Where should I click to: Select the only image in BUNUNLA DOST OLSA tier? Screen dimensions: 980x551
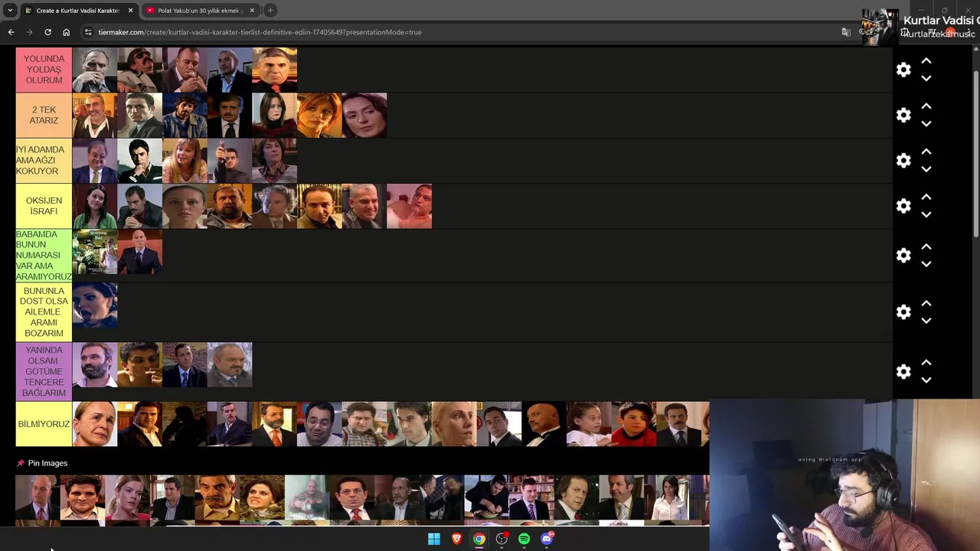click(95, 305)
